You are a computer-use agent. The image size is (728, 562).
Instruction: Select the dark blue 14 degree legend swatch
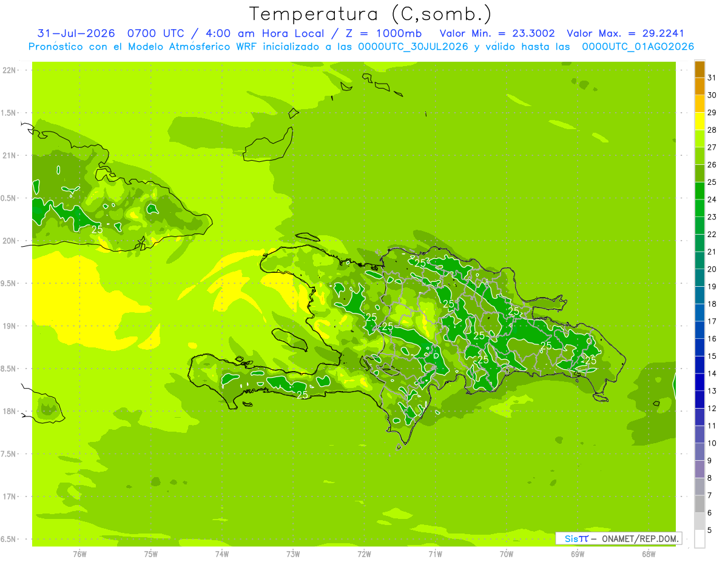click(699, 365)
